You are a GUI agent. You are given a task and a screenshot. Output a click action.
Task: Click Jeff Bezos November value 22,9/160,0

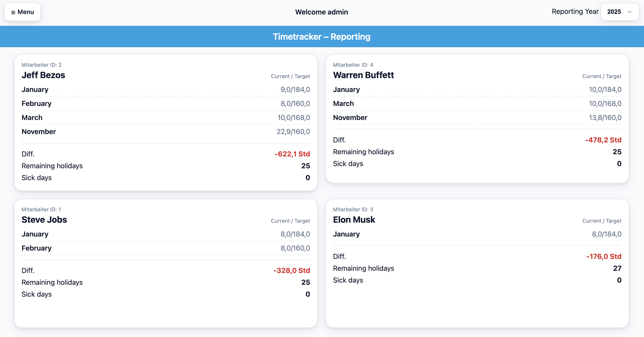coord(293,132)
